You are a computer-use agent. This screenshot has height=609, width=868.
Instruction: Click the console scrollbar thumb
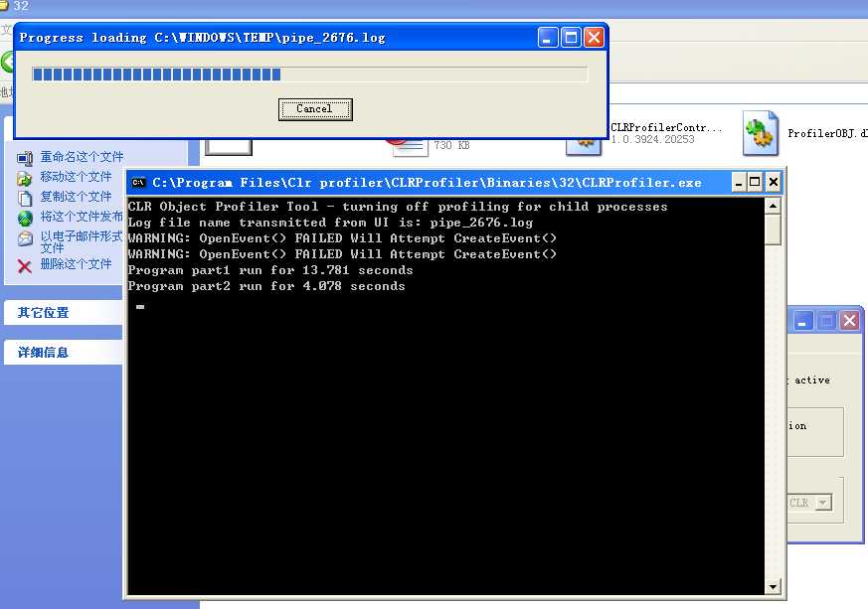[x=773, y=229]
